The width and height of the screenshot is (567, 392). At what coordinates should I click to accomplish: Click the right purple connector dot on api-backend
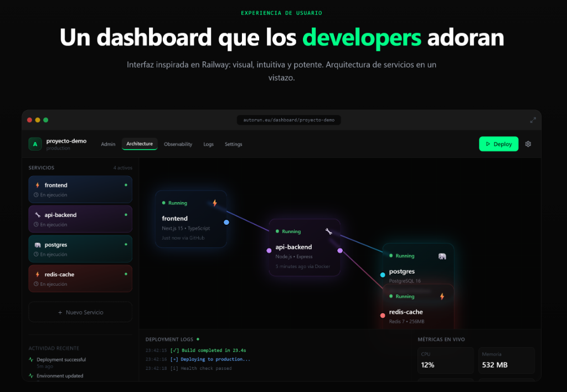[x=340, y=251]
